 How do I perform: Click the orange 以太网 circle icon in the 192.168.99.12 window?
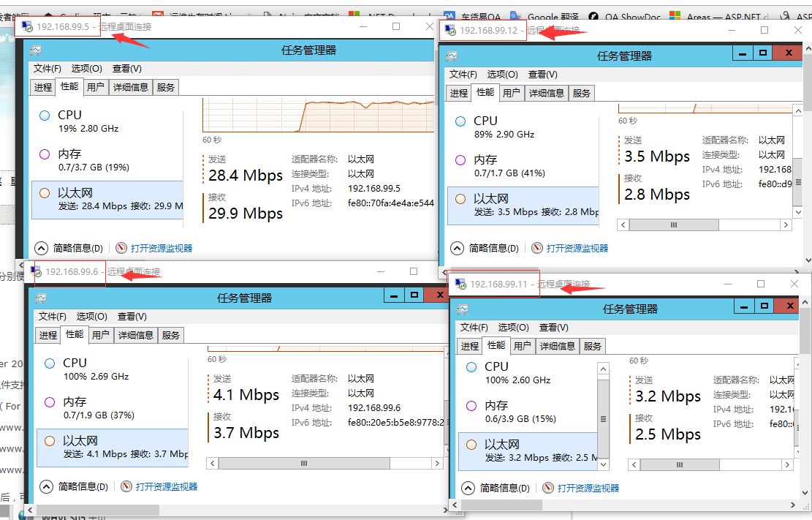[x=460, y=199]
